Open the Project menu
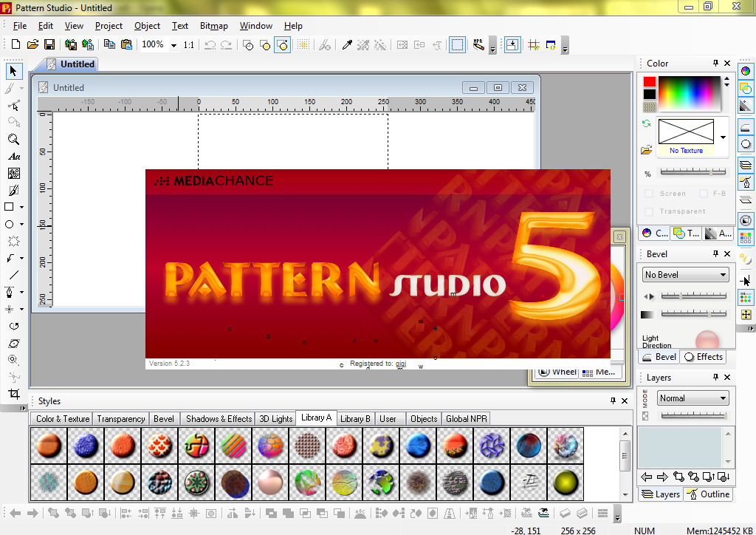Viewport: 756px width, 535px height. (109, 26)
